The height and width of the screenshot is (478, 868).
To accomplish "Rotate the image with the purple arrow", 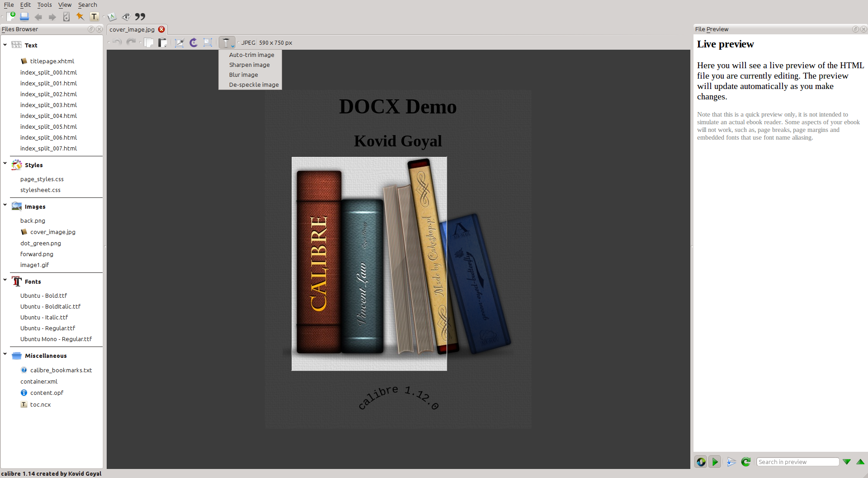I will [x=193, y=42].
